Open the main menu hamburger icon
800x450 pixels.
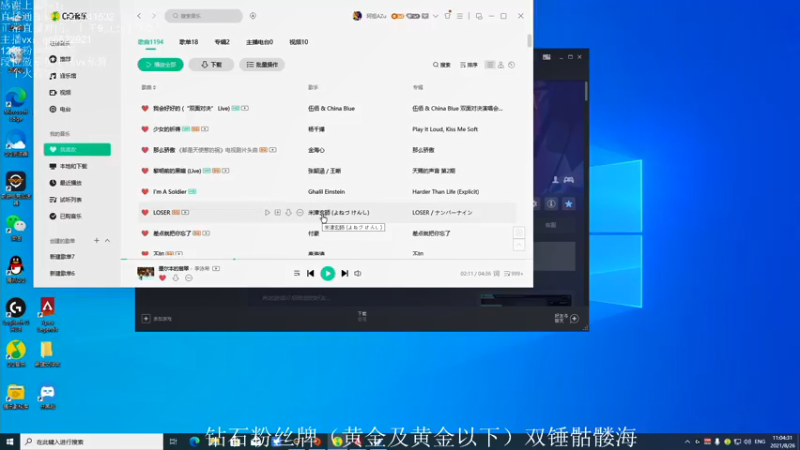point(460,16)
